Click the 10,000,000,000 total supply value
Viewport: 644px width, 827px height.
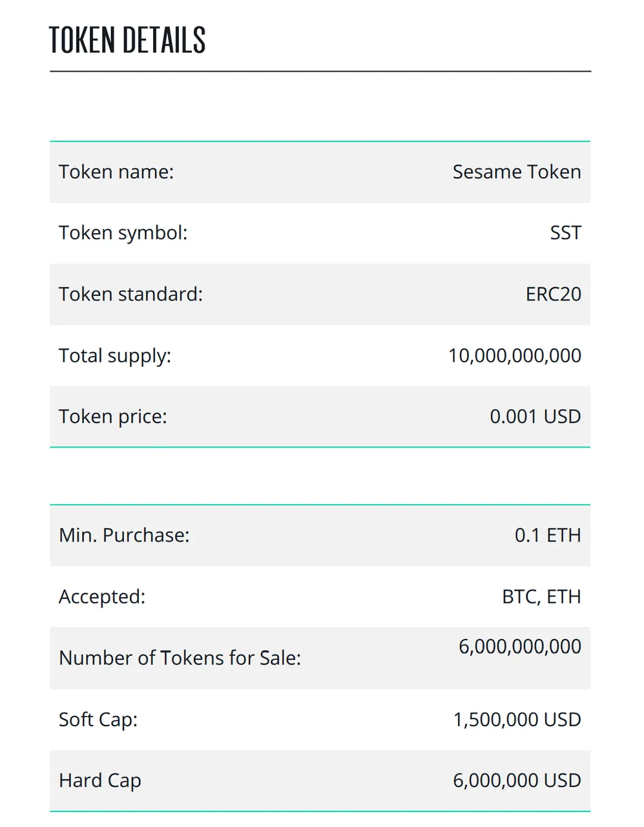[515, 355]
